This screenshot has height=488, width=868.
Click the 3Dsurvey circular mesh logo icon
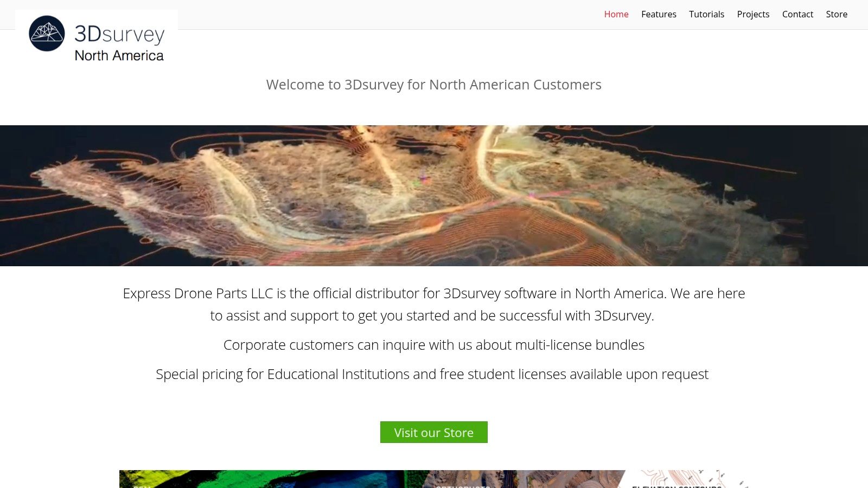47,33
